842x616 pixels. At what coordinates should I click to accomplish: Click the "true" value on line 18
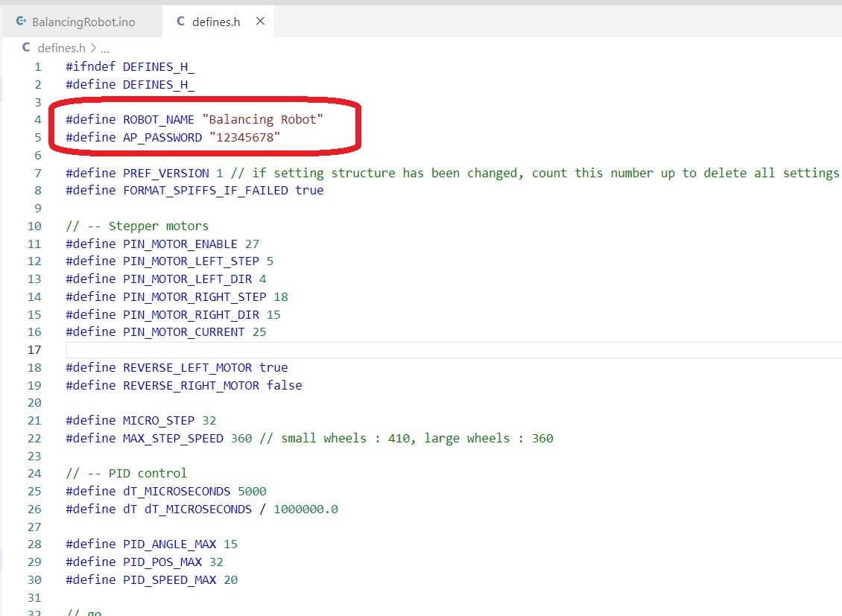(x=273, y=367)
